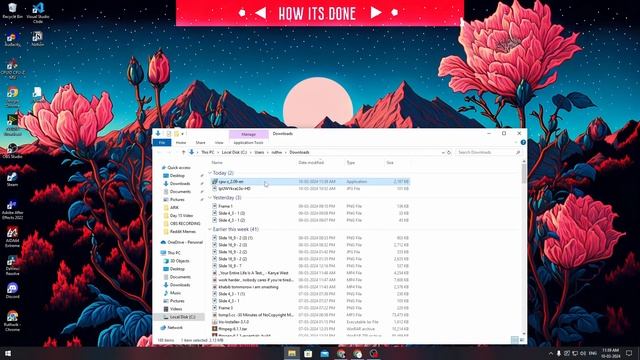Click This PC in address breadcrumb
The width and height of the screenshot is (640, 360).
(208, 152)
